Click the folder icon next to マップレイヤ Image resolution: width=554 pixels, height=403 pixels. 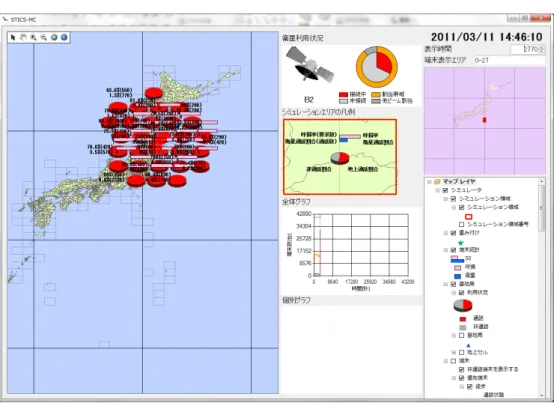[437, 182]
